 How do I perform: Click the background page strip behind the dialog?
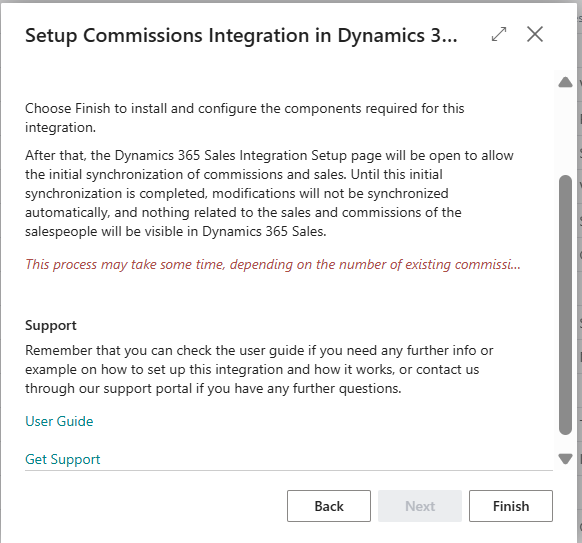pyautogui.click(x=580, y=271)
